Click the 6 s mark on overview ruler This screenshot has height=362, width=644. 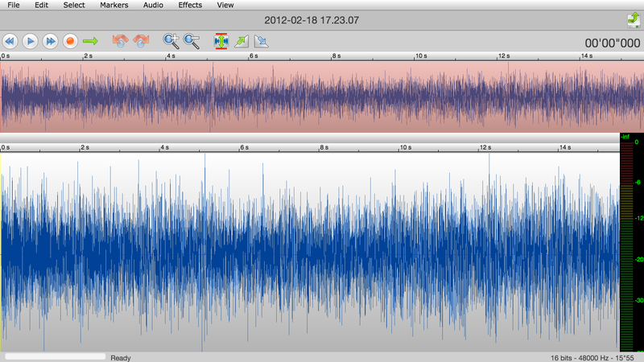click(x=254, y=56)
